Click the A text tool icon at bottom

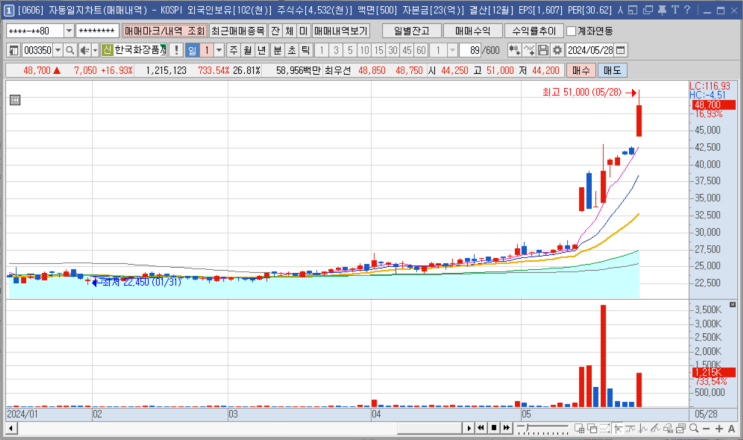732,429
